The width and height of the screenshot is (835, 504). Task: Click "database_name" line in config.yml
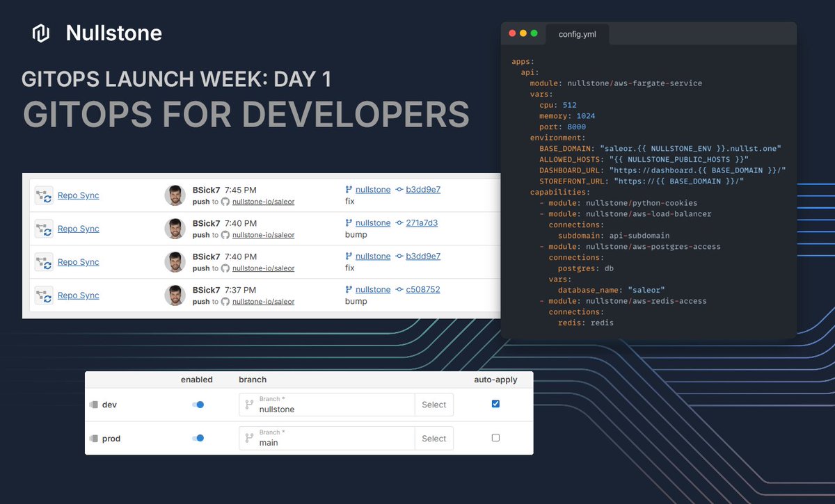tap(612, 290)
